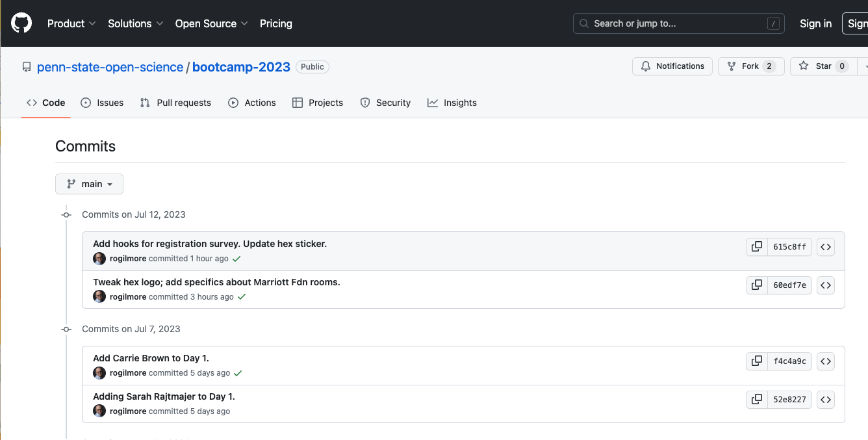Open commit 'Add Carrie Brown to Day 1.'
Viewport: 868px width, 440px height.
click(x=151, y=358)
